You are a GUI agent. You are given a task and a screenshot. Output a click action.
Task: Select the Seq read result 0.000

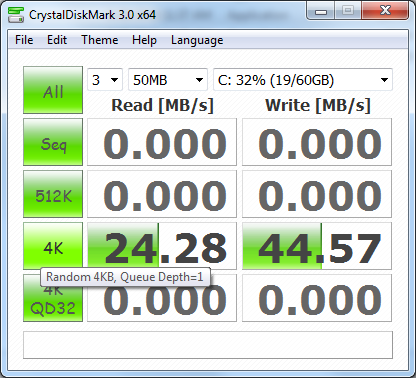pyautogui.click(x=162, y=142)
